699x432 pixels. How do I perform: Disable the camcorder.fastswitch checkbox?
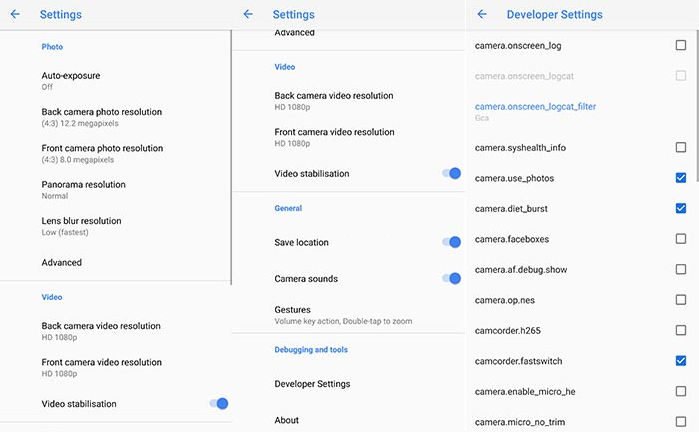[681, 361]
